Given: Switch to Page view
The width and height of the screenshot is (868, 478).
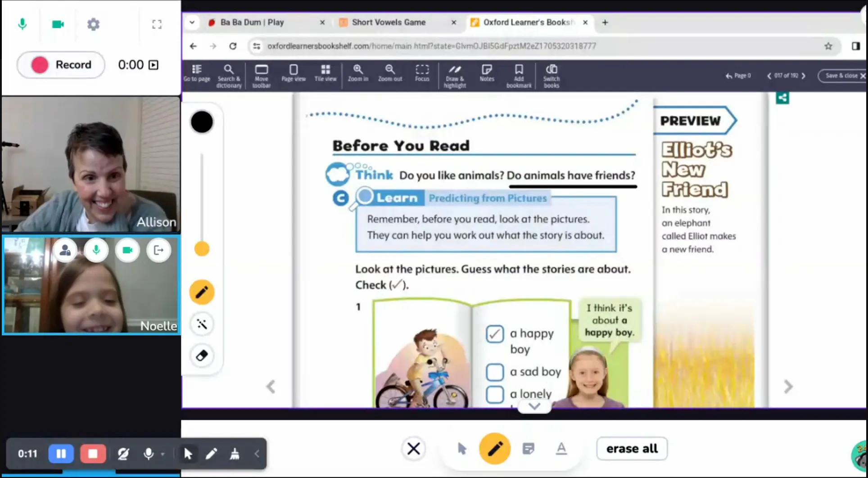Looking at the screenshot, I should [x=294, y=73].
